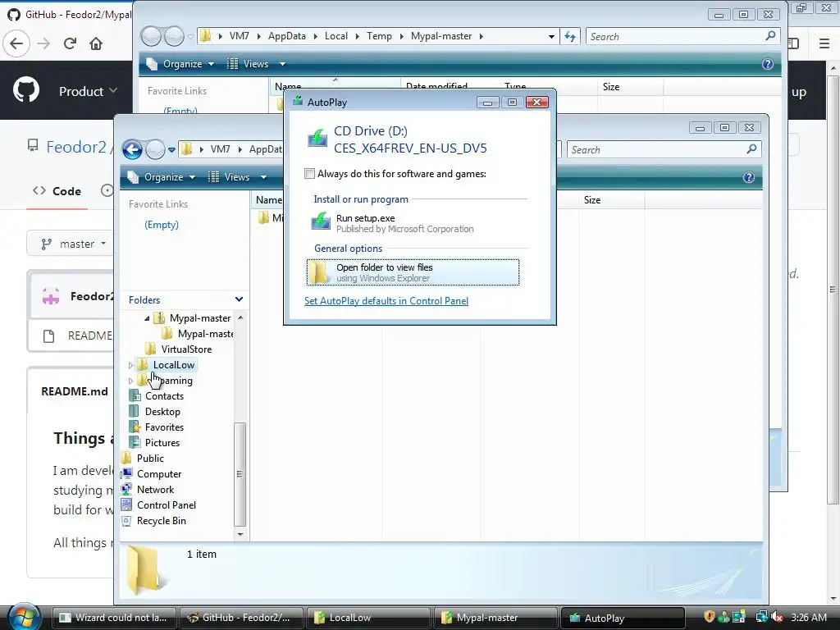Click Name column header in front Explorer
The image size is (840, 630).
pos(268,200)
